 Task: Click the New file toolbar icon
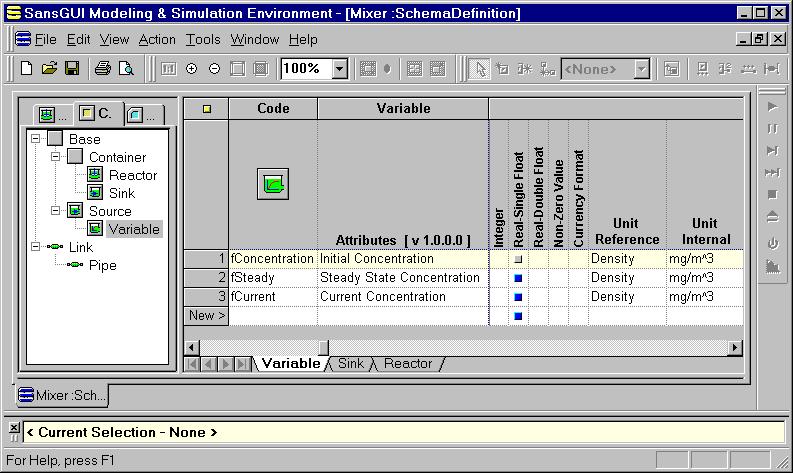click(27, 69)
